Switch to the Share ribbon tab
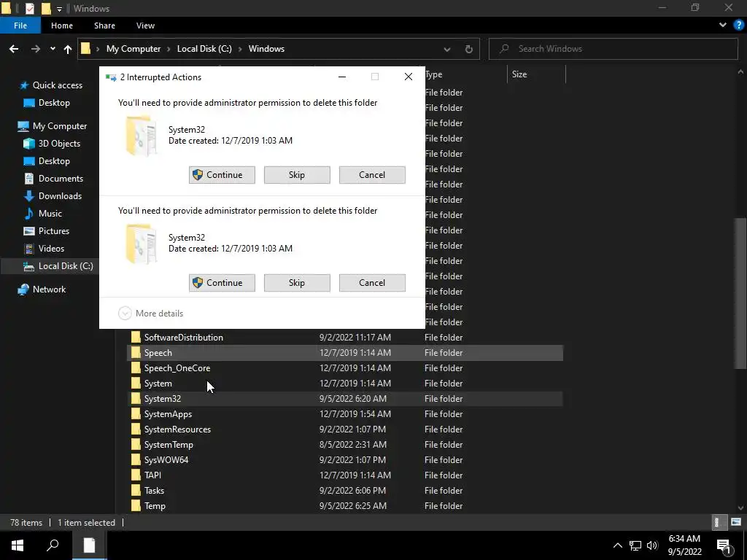 [104, 26]
